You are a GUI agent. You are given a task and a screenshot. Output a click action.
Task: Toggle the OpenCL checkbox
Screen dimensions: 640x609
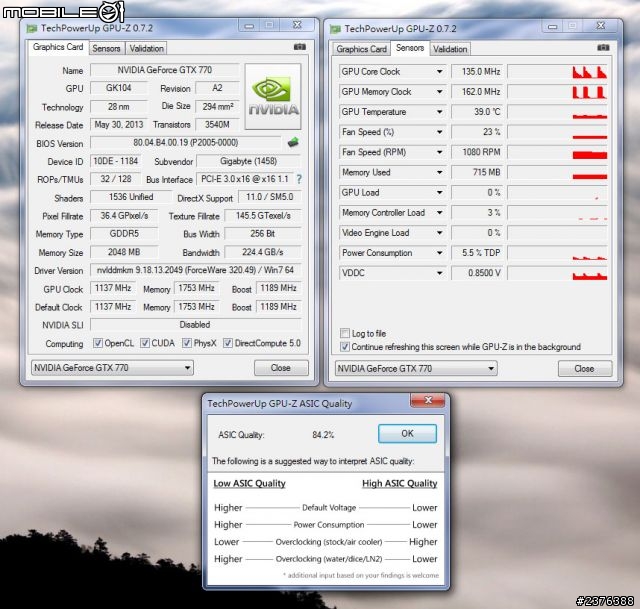tap(98, 343)
